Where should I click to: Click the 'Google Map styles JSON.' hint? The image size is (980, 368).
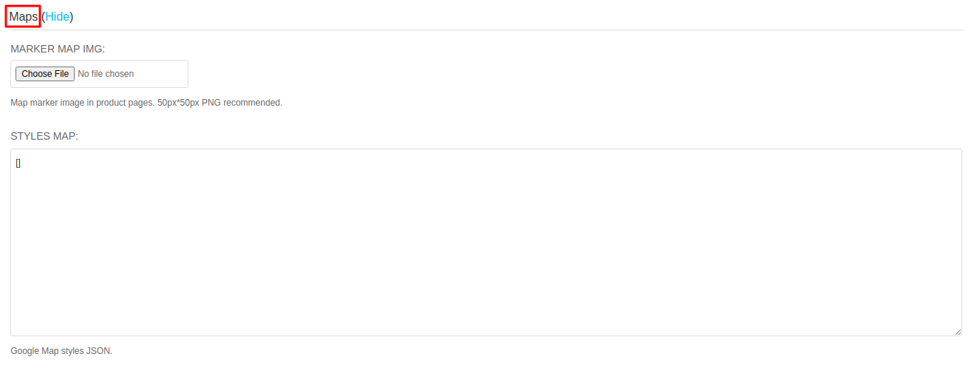tap(61, 351)
